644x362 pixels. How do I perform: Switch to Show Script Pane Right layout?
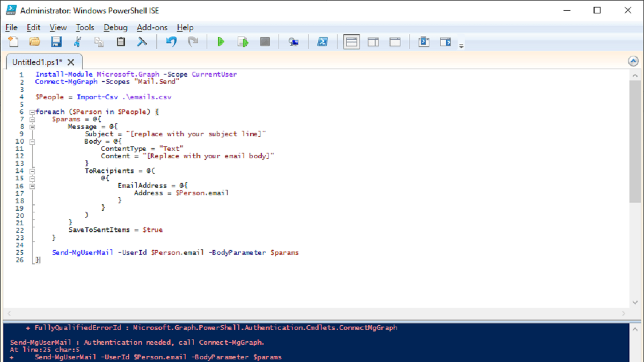374,41
